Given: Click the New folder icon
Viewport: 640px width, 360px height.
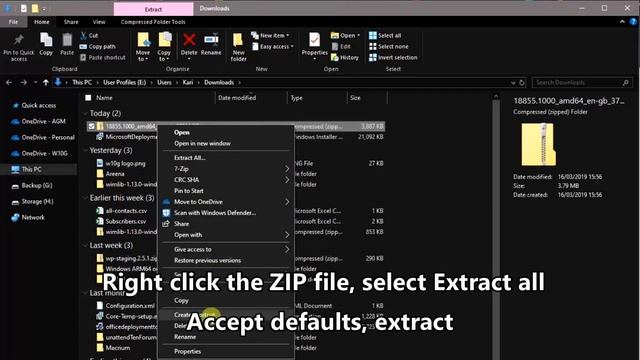Looking at the screenshot, I should click(238, 40).
